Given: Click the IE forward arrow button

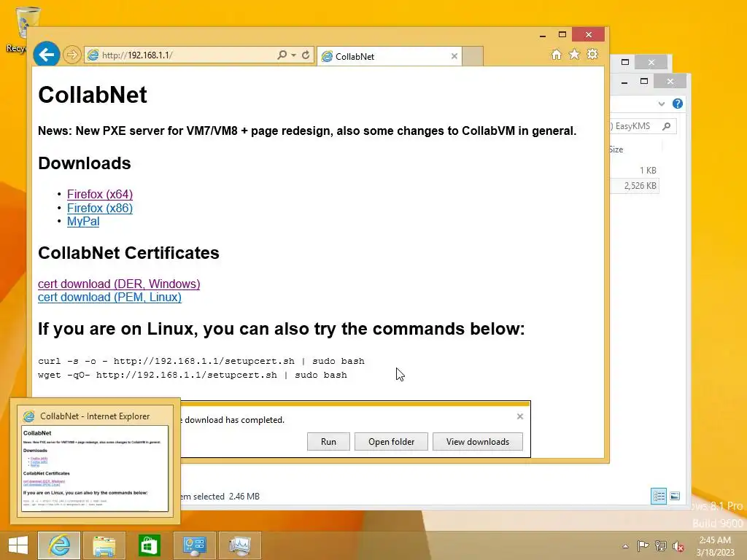Looking at the screenshot, I should click(x=72, y=55).
